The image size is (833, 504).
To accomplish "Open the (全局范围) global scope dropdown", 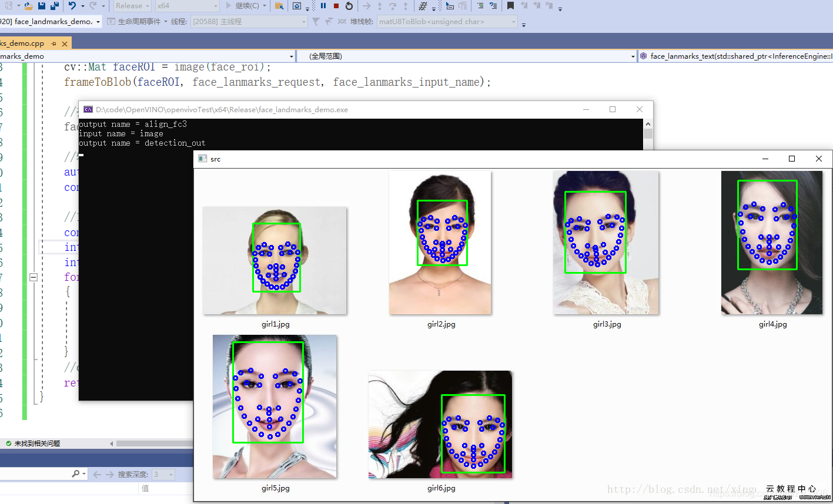I will 467,56.
